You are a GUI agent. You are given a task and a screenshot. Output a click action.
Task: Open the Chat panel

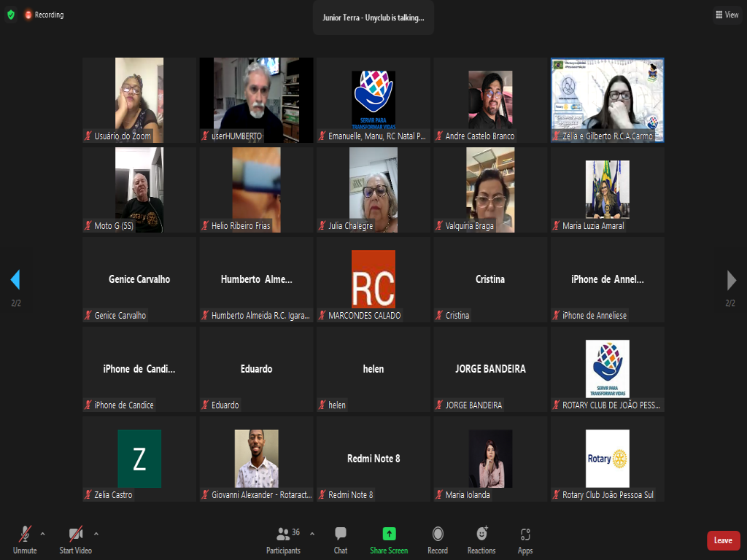341,540
